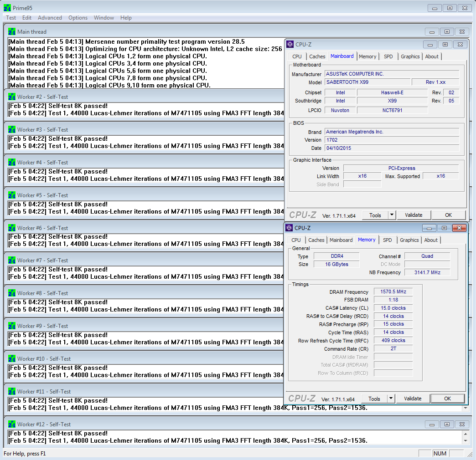Click the Worker #9 Self-Test window icon
The image size is (476, 460).
[12, 326]
